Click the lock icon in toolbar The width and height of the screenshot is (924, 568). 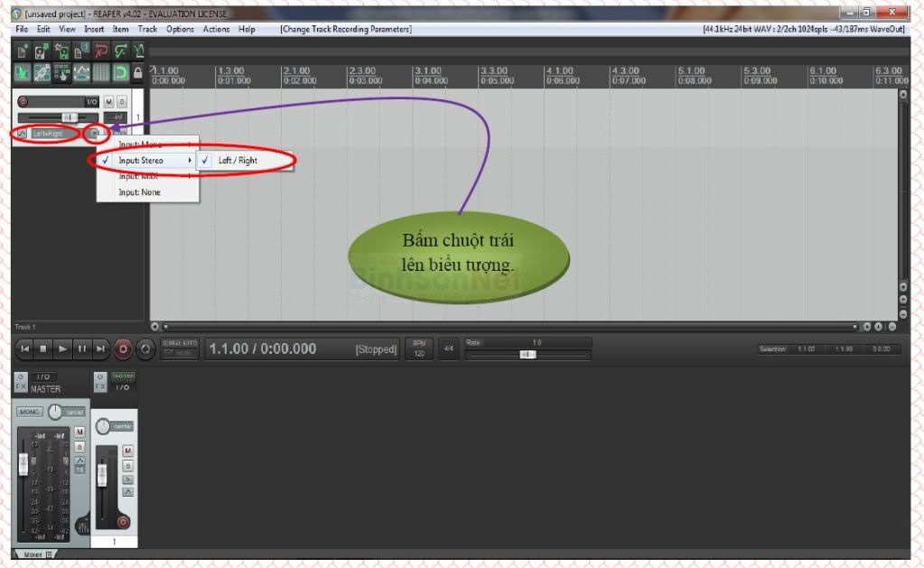(138, 72)
